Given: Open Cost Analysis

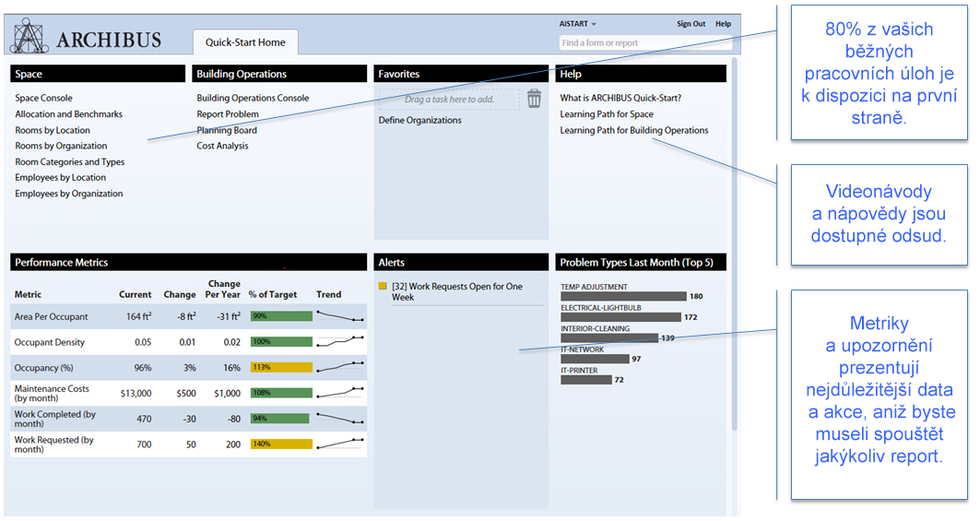Looking at the screenshot, I should pos(222,146).
